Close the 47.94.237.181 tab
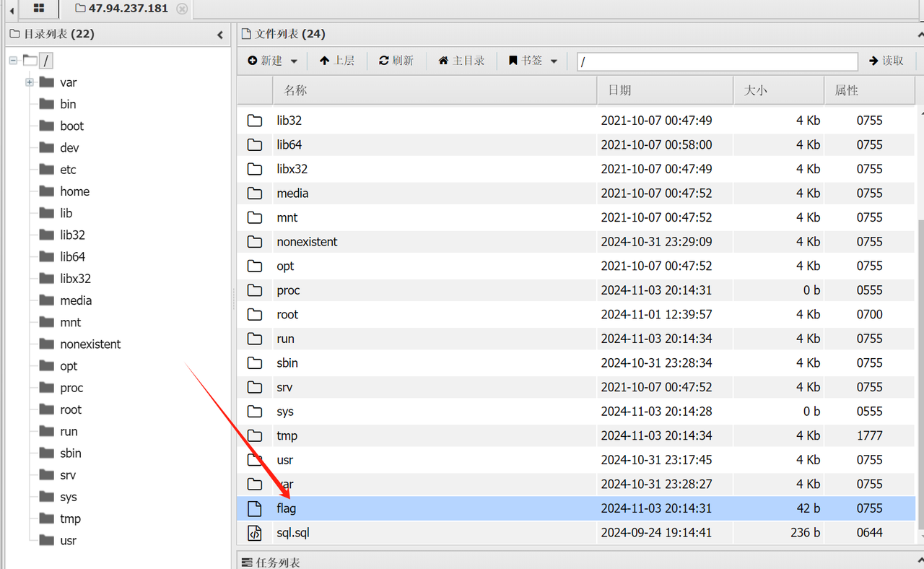 click(x=182, y=9)
